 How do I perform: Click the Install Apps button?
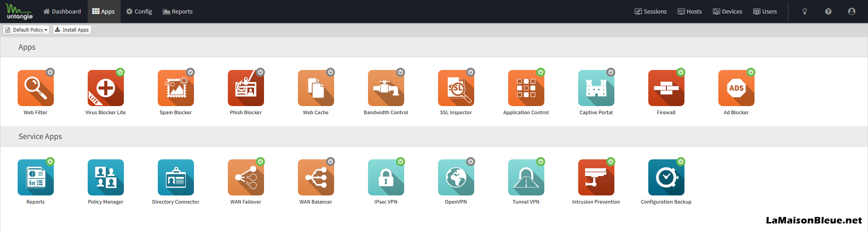(x=72, y=30)
